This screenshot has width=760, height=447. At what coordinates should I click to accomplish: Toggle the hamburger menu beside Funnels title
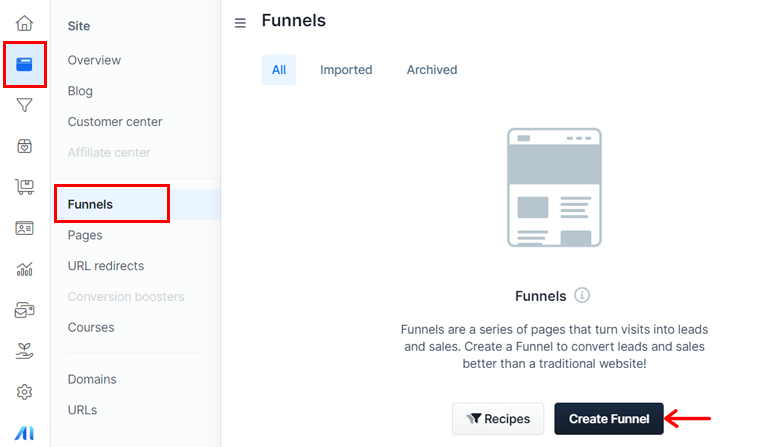click(x=240, y=23)
